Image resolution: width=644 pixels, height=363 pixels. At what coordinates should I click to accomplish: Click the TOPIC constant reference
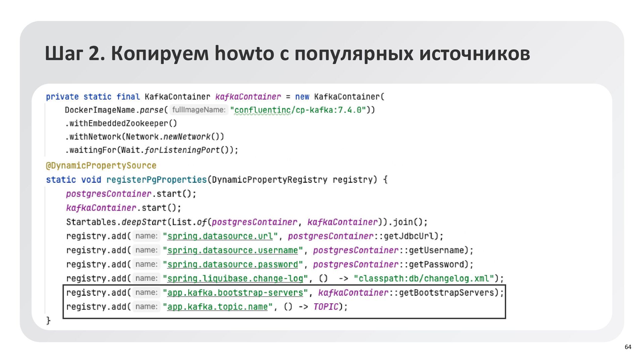(326, 307)
